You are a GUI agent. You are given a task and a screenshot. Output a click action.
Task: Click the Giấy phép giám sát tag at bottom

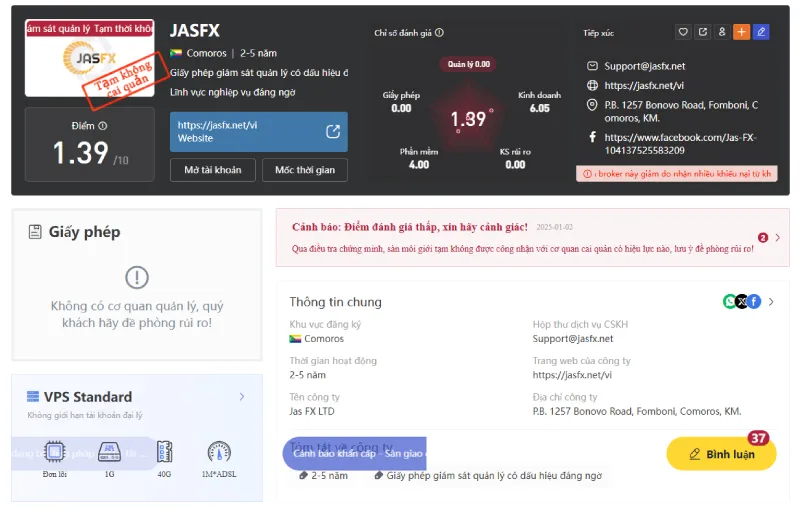coord(488,475)
